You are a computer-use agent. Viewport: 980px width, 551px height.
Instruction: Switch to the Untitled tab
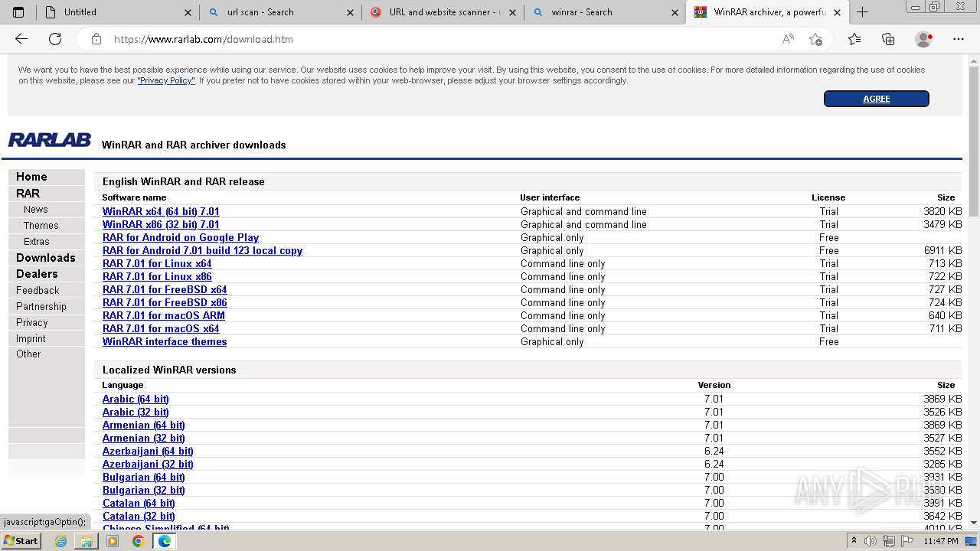pyautogui.click(x=116, y=12)
